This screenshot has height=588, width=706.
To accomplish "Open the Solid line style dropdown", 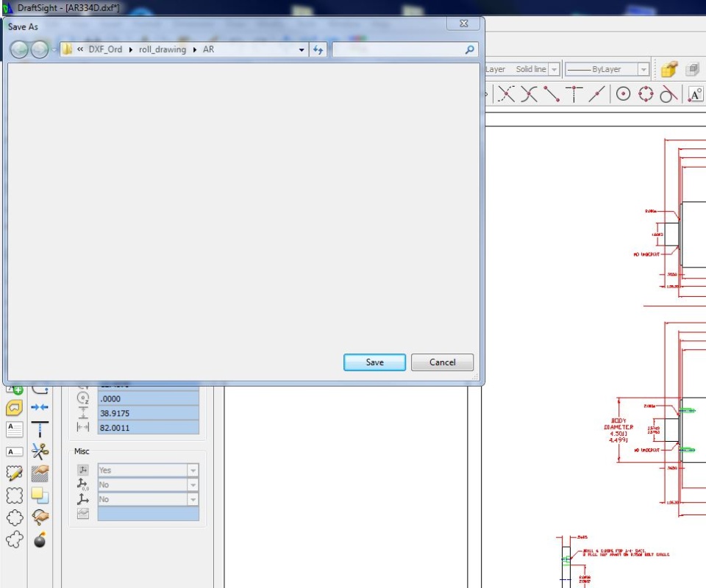I will coord(555,69).
